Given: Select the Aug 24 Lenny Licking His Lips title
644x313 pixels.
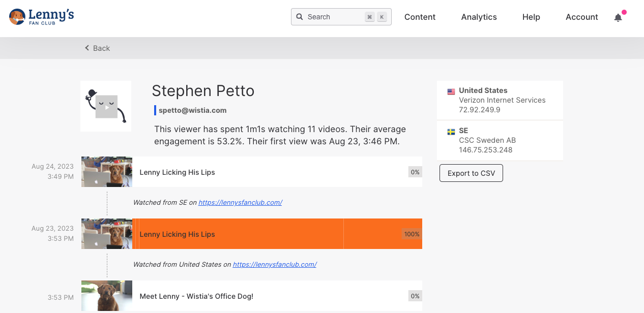Looking at the screenshot, I should 178,172.
